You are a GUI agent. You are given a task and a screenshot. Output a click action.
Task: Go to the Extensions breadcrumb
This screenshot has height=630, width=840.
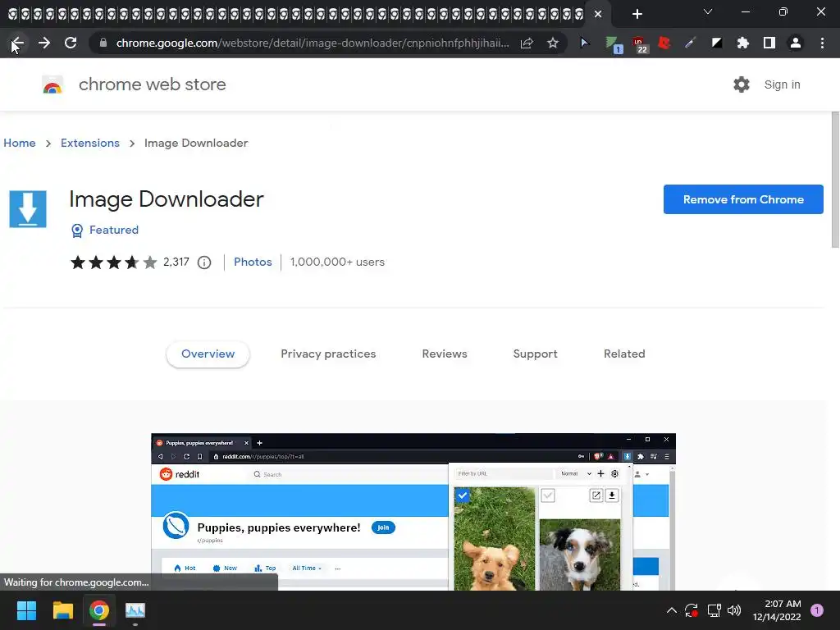point(90,143)
